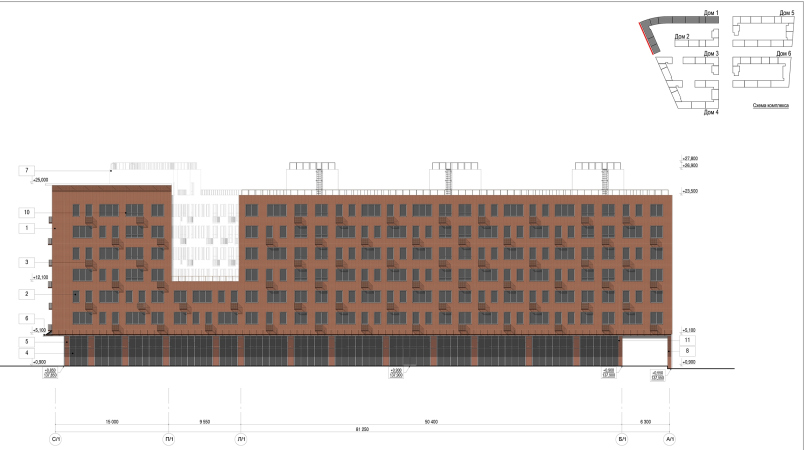805x450 pixels.
Task: Select the axis marker А/1
Action: pyautogui.click(x=670, y=439)
